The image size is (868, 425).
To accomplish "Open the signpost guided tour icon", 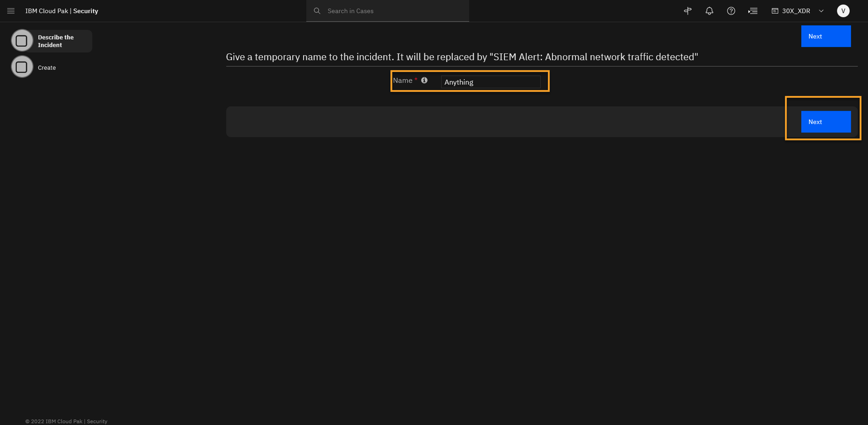I will tap(688, 11).
